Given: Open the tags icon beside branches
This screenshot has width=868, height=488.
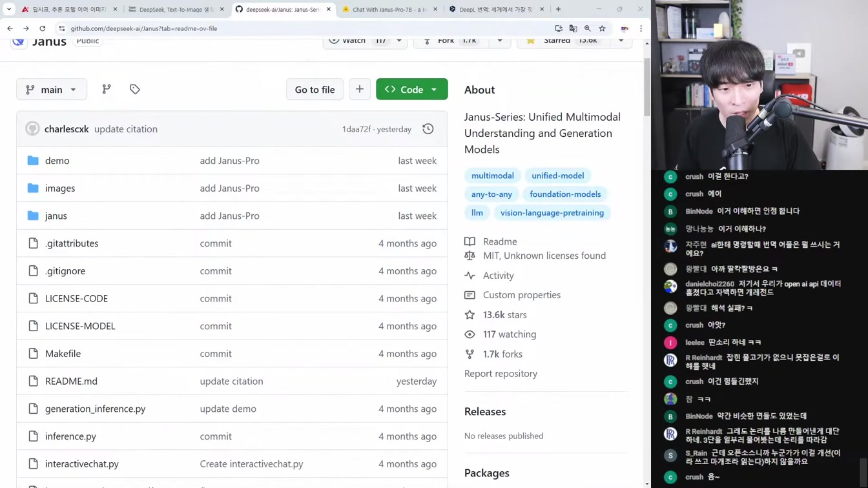Looking at the screenshot, I should 135,89.
